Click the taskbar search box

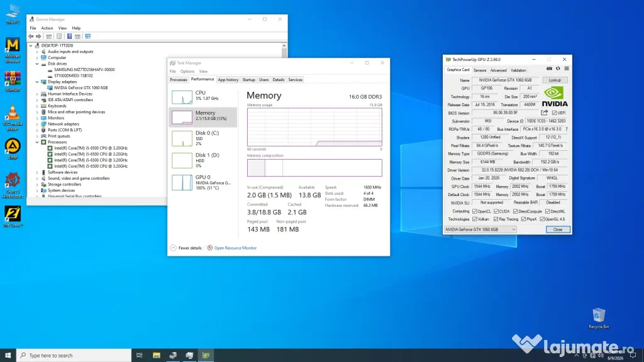point(74,356)
